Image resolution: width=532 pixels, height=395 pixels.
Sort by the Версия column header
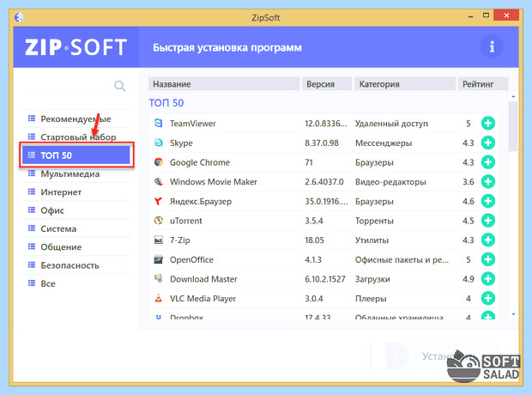pos(327,84)
